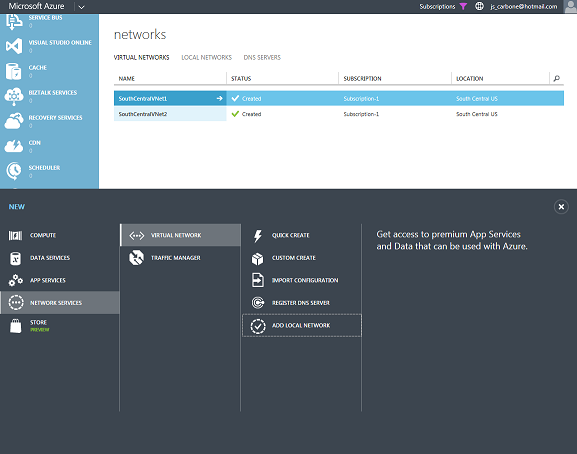Select Store Preview menu label
The height and width of the screenshot is (454, 577).
click(39, 326)
